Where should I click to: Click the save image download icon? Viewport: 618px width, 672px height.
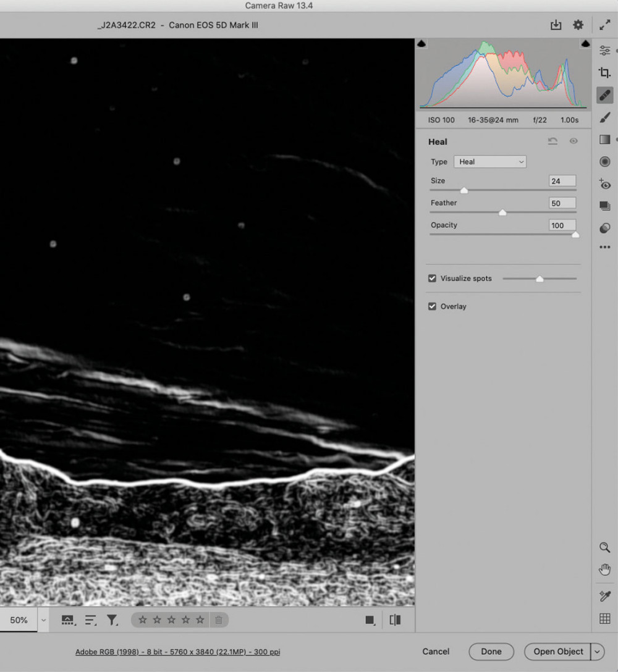[556, 25]
